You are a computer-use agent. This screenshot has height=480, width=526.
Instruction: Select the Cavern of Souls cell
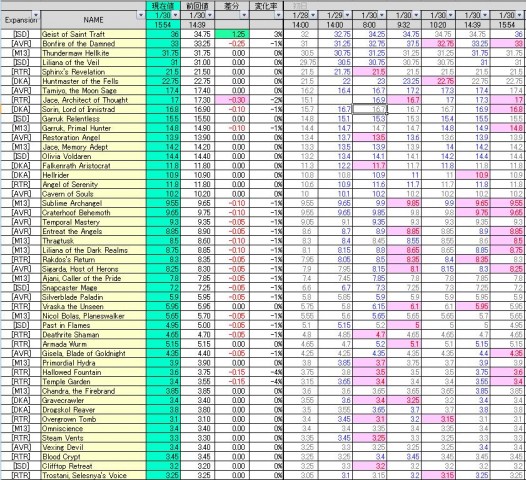point(93,194)
